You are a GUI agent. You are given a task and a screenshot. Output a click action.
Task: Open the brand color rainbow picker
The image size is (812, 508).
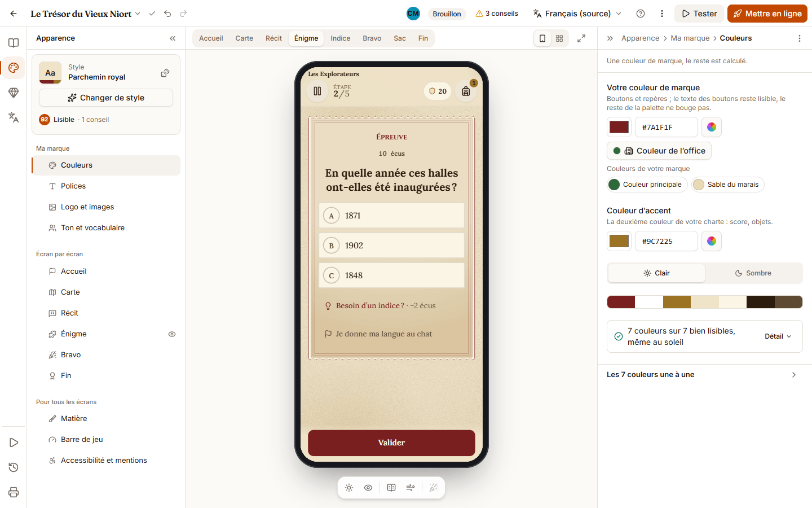coord(712,127)
